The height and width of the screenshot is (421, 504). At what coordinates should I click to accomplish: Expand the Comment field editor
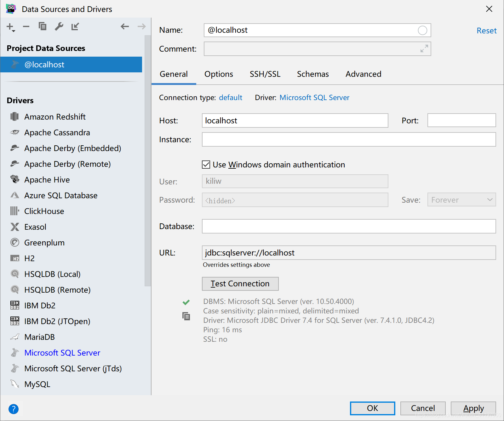click(424, 49)
